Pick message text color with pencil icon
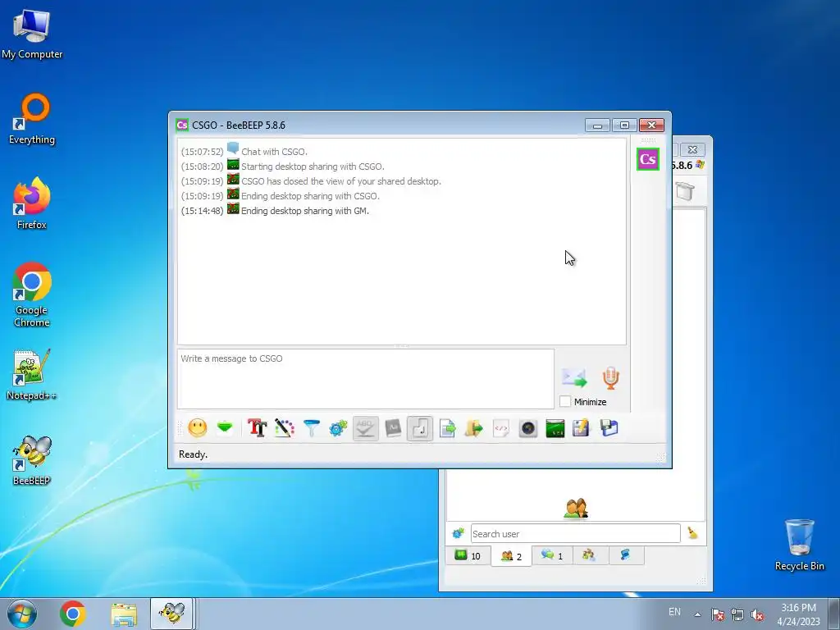 pyautogui.click(x=285, y=428)
